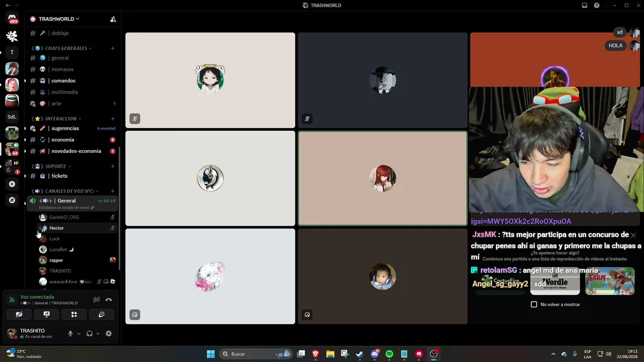The width and height of the screenshot is (644, 362).
Task: Share your screen button
Action: [47, 315]
